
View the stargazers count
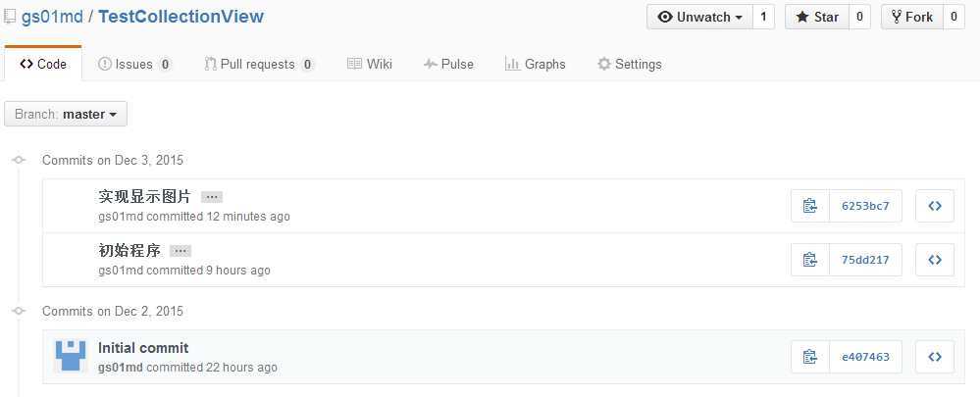(859, 17)
